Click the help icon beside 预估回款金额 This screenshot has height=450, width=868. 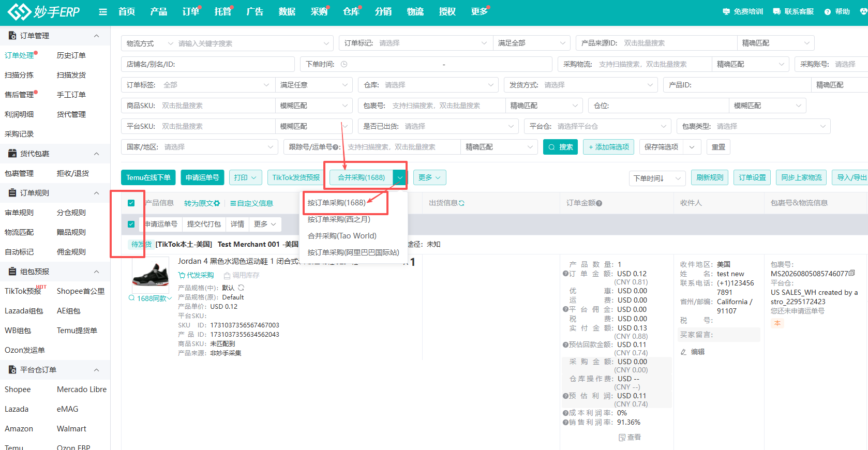click(565, 344)
